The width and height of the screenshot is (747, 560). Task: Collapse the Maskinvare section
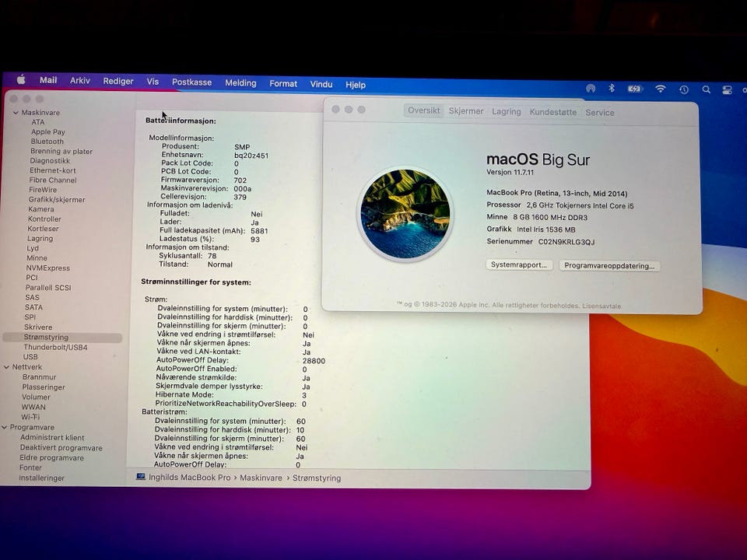tap(16, 112)
